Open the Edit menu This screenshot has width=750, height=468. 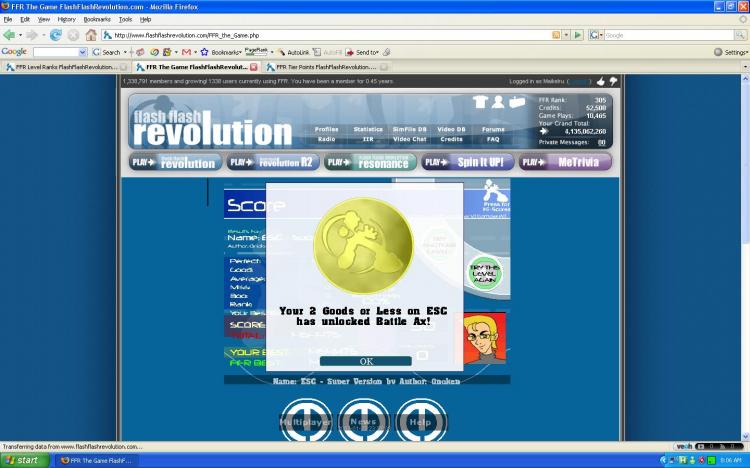[25, 20]
